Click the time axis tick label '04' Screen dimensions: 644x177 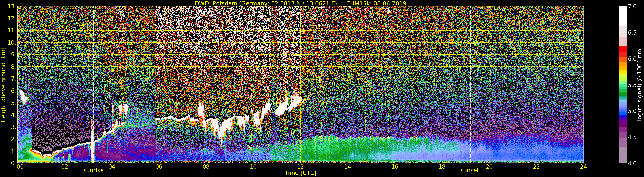tap(112, 167)
